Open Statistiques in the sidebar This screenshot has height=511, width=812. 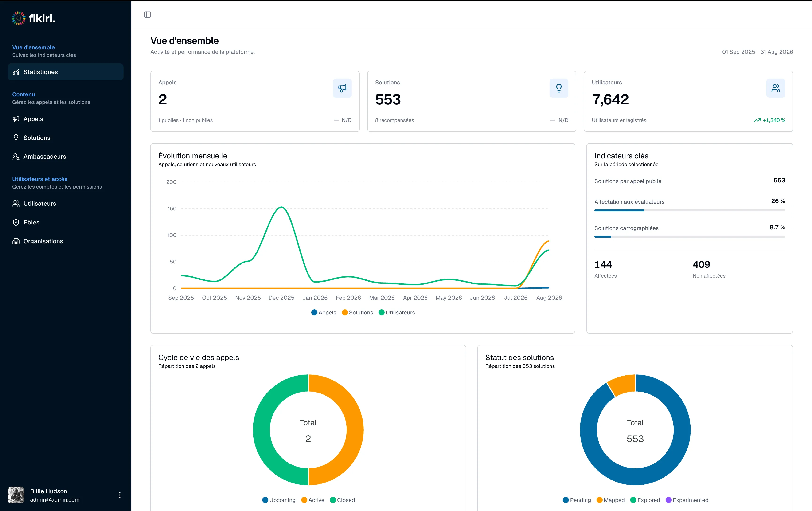(x=65, y=72)
